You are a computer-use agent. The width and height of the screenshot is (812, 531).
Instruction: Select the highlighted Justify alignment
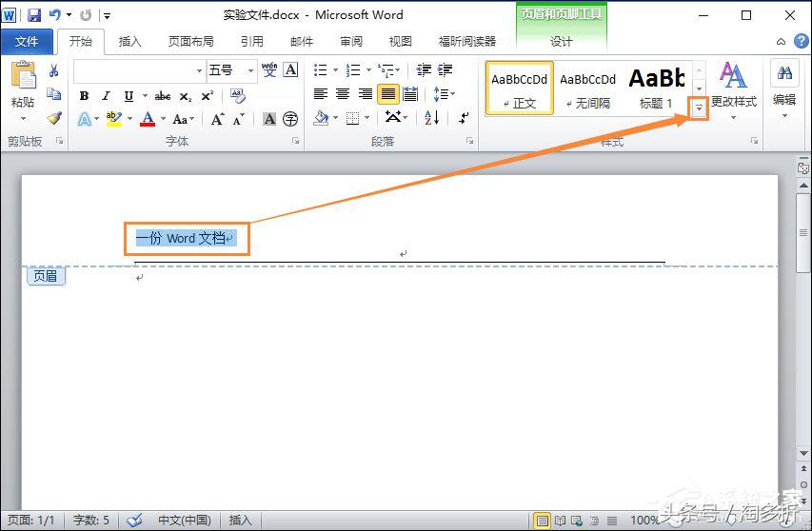[x=387, y=94]
